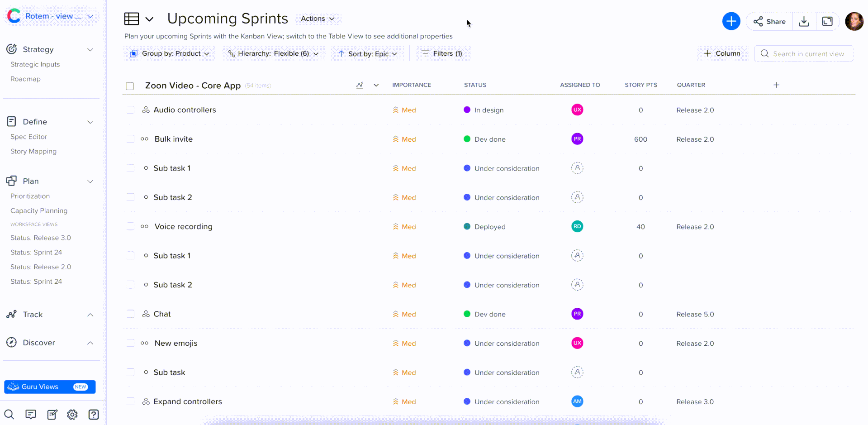The width and height of the screenshot is (868, 425).
Task: Assign a user to Sub task row
Action: (577, 372)
